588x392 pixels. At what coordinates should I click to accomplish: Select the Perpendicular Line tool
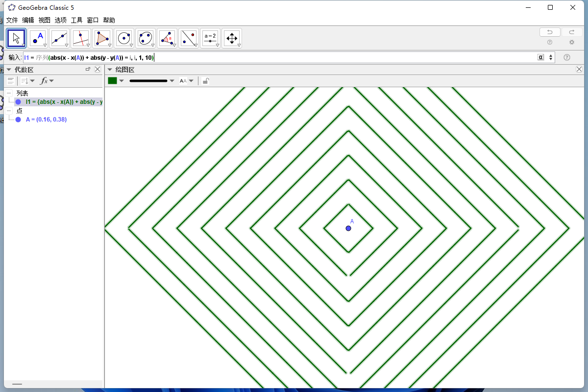tap(81, 38)
